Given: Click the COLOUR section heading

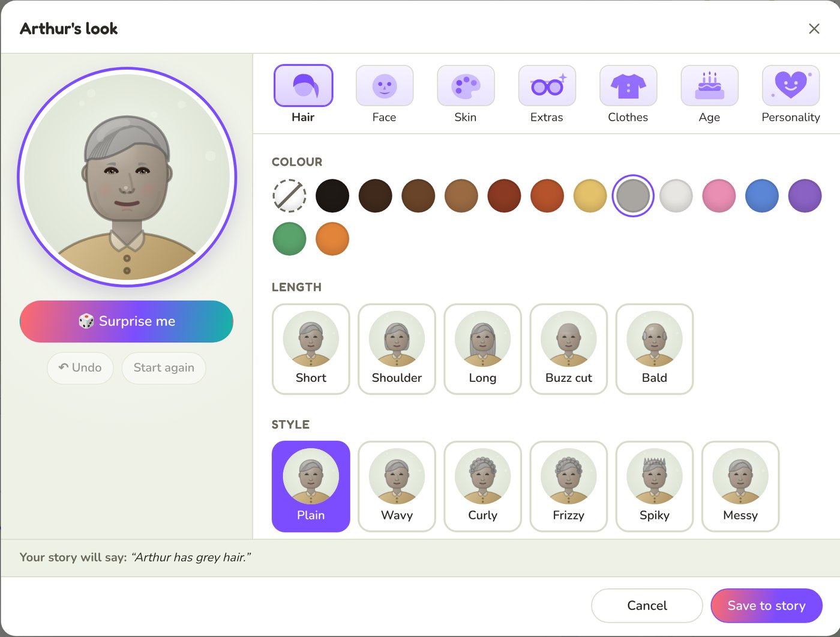Looking at the screenshot, I should click(297, 162).
